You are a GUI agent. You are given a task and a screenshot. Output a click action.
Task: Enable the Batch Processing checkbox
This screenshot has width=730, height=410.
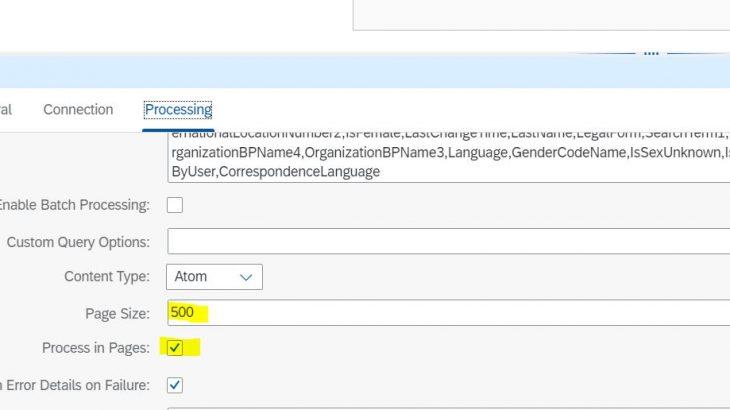click(175, 205)
